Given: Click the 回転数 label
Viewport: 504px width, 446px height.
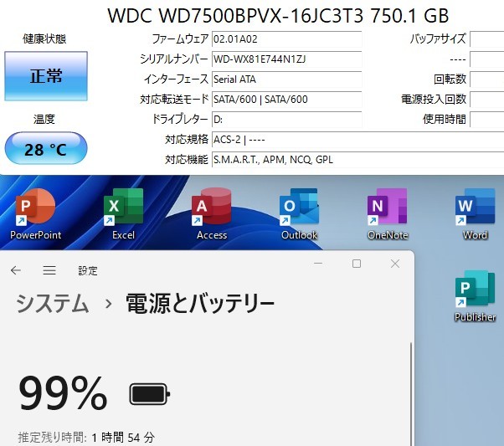Looking at the screenshot, I should point(450,79).
